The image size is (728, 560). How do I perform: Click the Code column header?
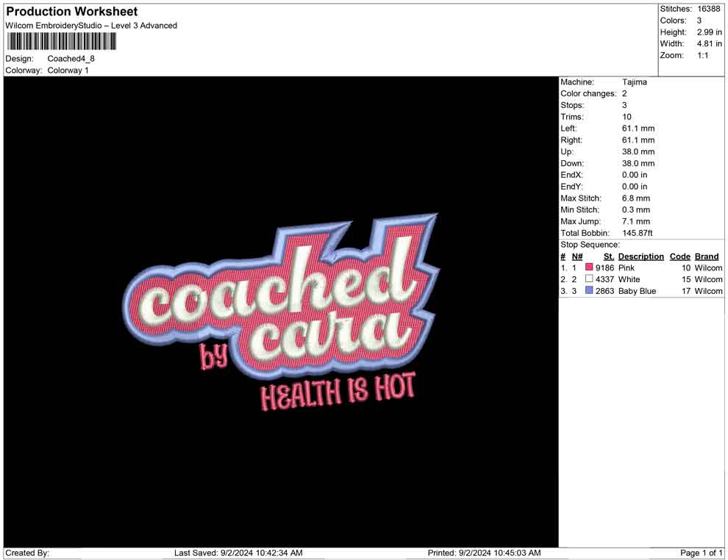pyautogui.click(x=680, y=256)
